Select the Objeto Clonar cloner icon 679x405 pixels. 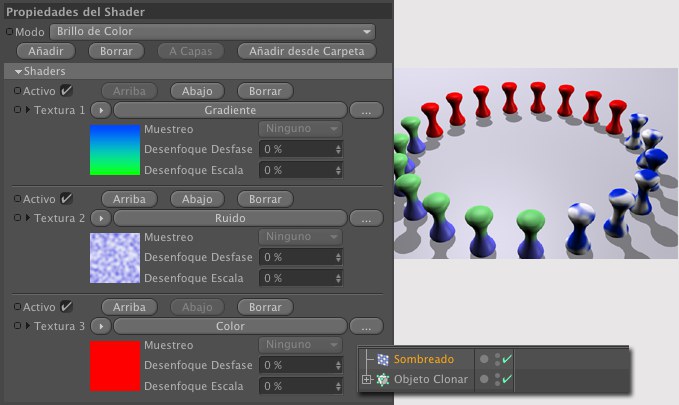tap(383, 379)
